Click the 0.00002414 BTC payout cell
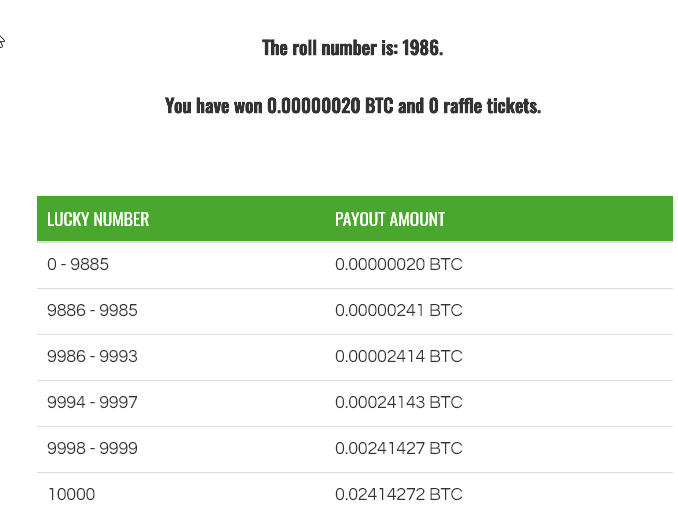 (399, 357)
